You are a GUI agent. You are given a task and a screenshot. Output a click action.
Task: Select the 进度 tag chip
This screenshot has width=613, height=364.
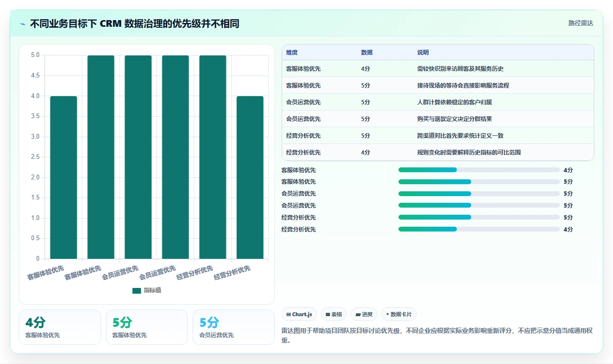click(364, 314)
